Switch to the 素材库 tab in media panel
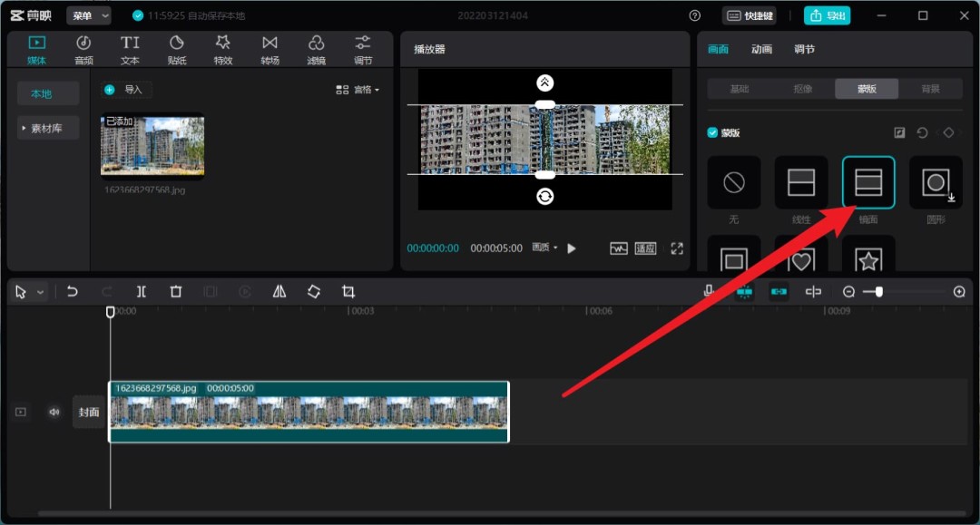This screenshot has height=525, width=980. point(47,127)
